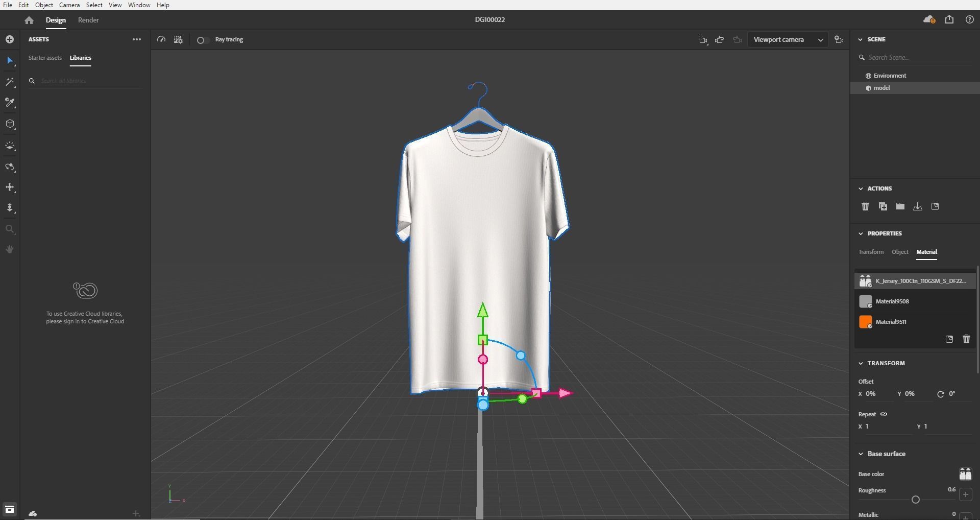Select the Pan camera tool
This screenshot has width=980, height=520.
pyautogui.click(x=10, y=187)
